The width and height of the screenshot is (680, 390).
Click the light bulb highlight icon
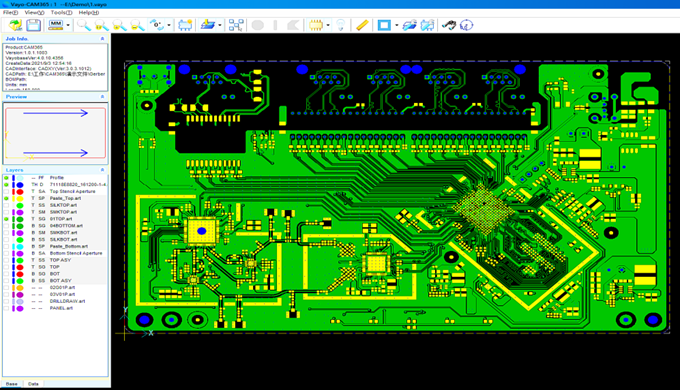point(340,25)
